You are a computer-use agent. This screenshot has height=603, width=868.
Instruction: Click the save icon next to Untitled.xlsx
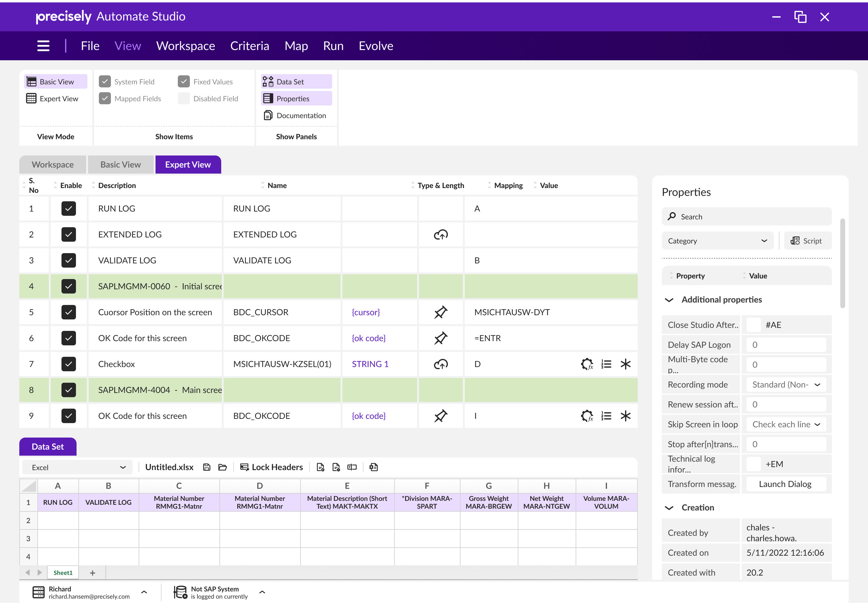[x=206, y=467]
